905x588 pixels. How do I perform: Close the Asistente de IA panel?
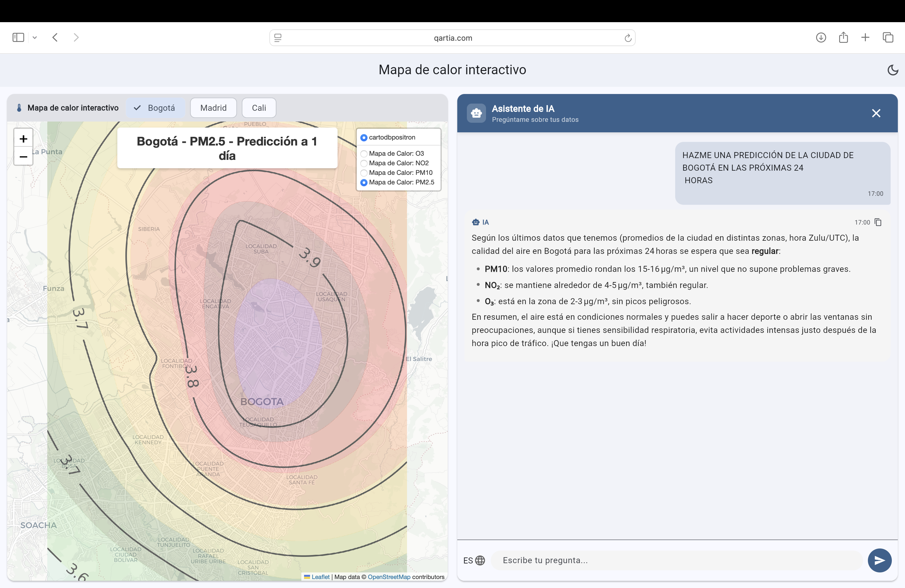point(876,113)
